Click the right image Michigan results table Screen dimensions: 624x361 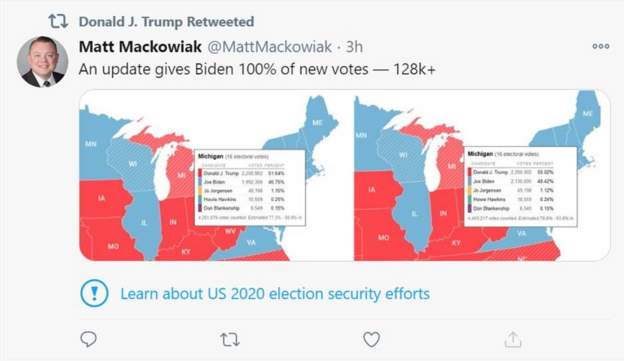click(521, 187)
